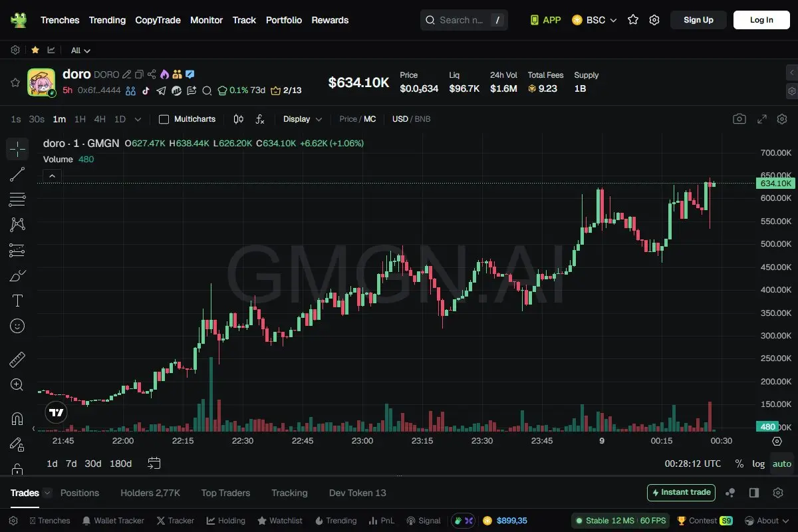
Task: Select the zoom in tool
Action: (x=17, y=385)
